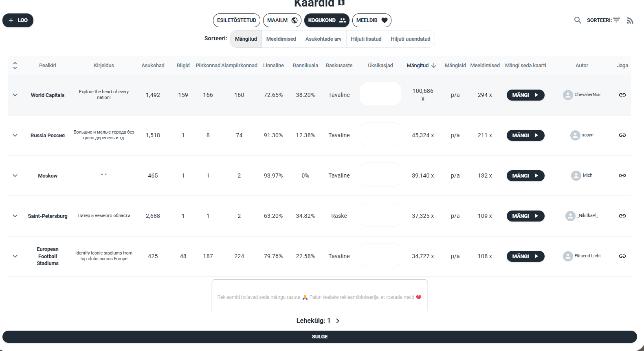Copy share link for Moskow map
Viewport: 644px width, 351px height.
click(622, 175)
